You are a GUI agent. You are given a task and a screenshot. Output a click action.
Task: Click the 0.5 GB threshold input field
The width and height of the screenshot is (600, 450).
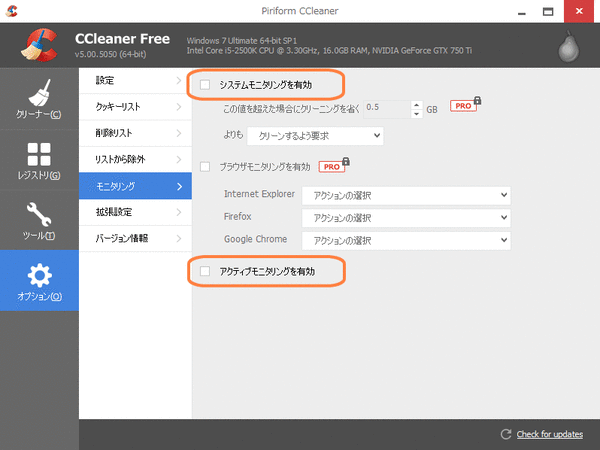point(387,109)
